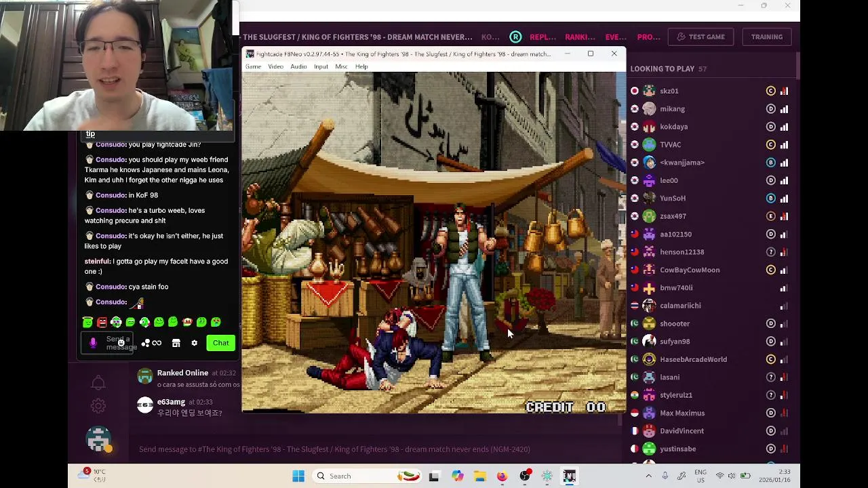Image resolution: width=868 pixels, height=488 pixels.
Task: Click the message input for KOF '98 channel
Action: pyautogui.click(x=373, y=449)
